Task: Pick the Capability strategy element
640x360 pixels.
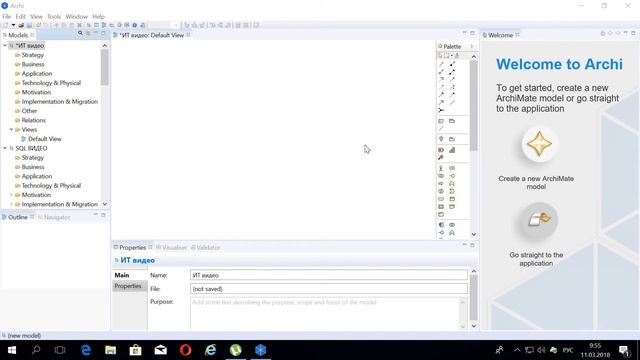Action: [x=452, y=150]
